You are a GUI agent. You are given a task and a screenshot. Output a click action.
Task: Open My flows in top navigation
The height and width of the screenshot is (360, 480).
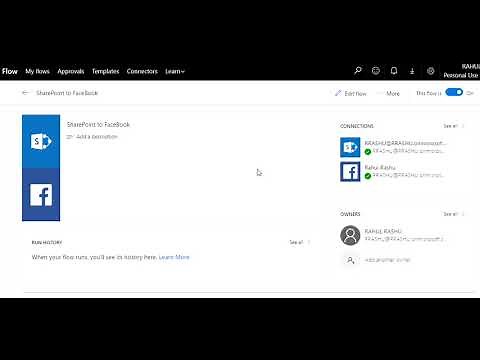click(37, 71)
